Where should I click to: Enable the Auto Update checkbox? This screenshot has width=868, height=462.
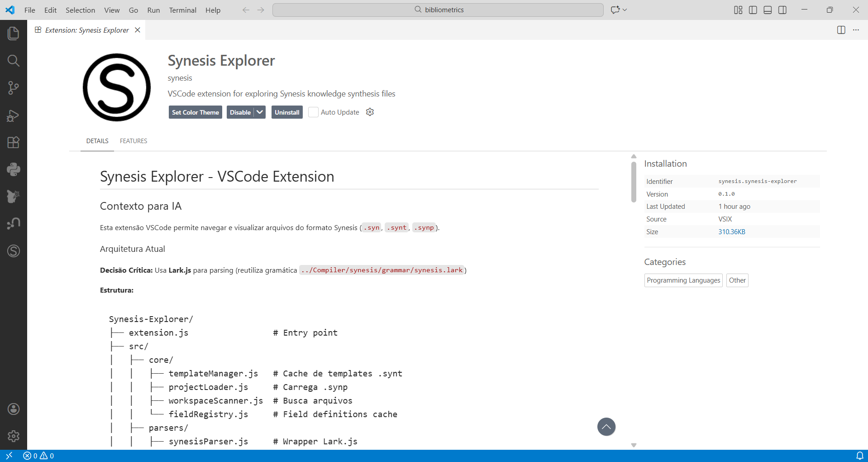click(x=313, y=112)
